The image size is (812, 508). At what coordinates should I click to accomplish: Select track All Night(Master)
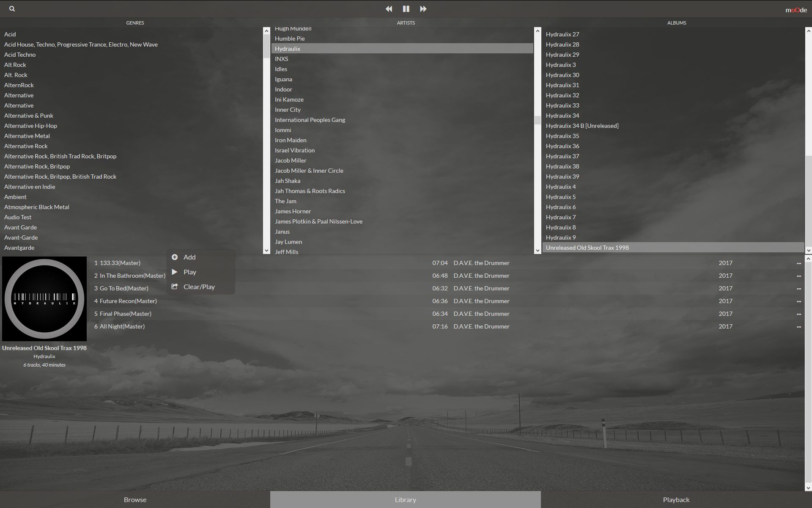click(122, 326)
